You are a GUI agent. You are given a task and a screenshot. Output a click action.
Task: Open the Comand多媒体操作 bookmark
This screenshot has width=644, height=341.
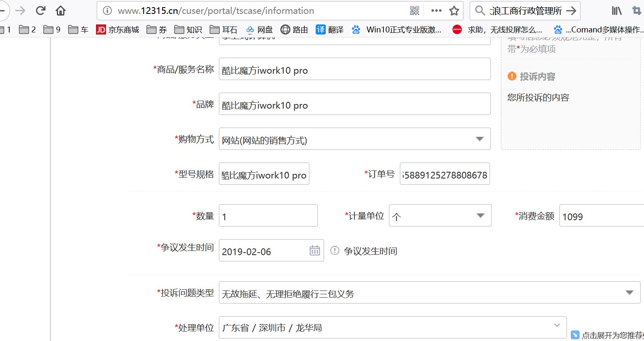(599, 29)
